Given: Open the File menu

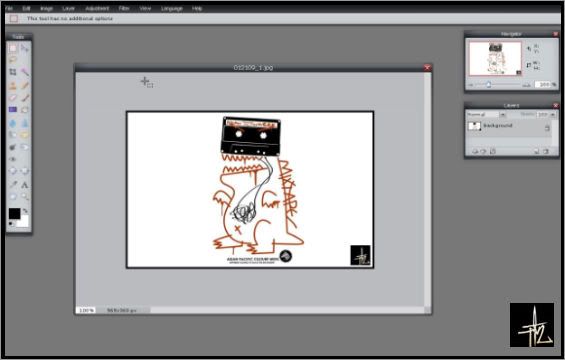Looking at the screenshot, I should click(x=9, y=8).
